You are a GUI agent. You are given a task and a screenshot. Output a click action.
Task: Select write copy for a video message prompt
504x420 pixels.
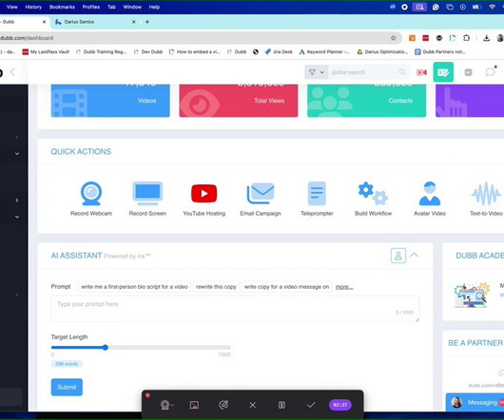(286, 287)
